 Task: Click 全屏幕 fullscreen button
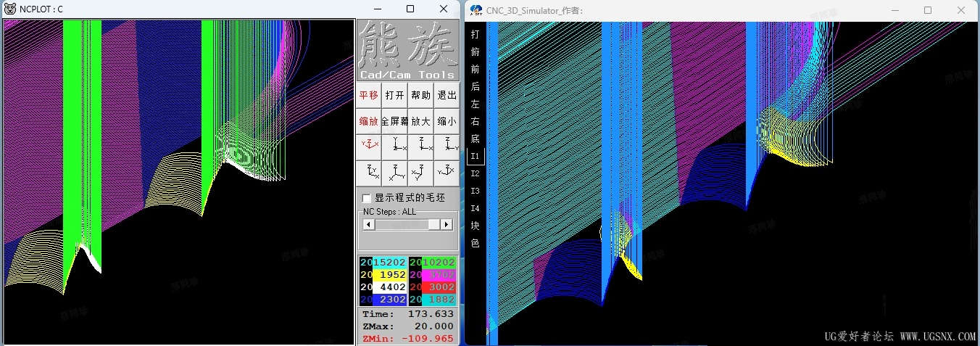[x=394, y=121]
